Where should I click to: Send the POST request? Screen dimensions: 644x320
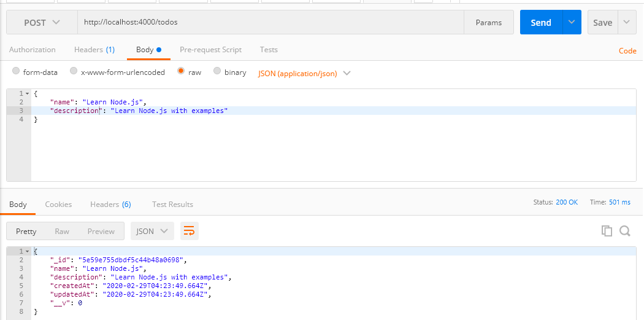(541, 22)
